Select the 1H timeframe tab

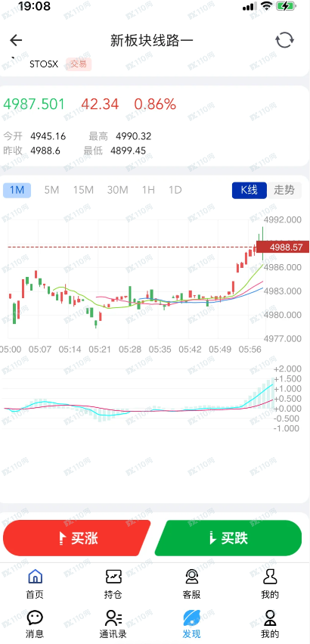[148, 190]
